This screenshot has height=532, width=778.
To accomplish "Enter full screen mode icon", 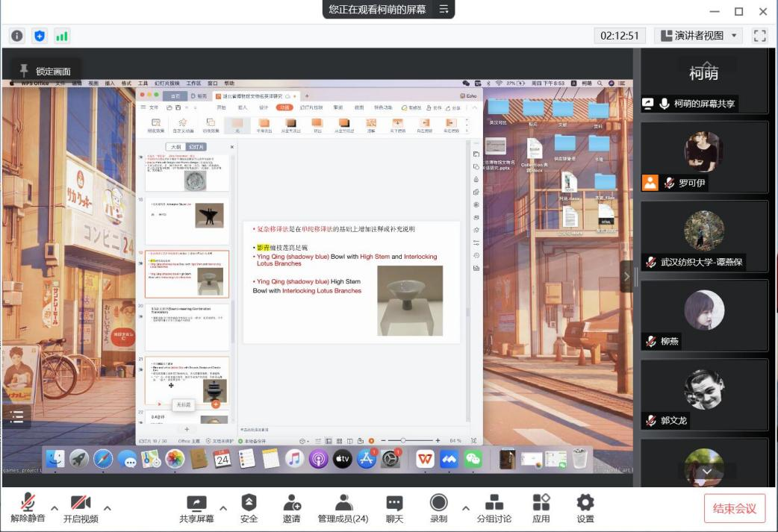I will [x=760, y=36].
